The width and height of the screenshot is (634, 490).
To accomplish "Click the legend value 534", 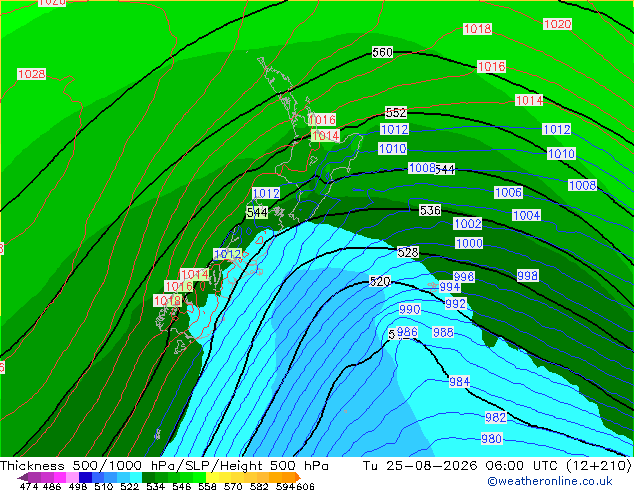I will point(155,486).
